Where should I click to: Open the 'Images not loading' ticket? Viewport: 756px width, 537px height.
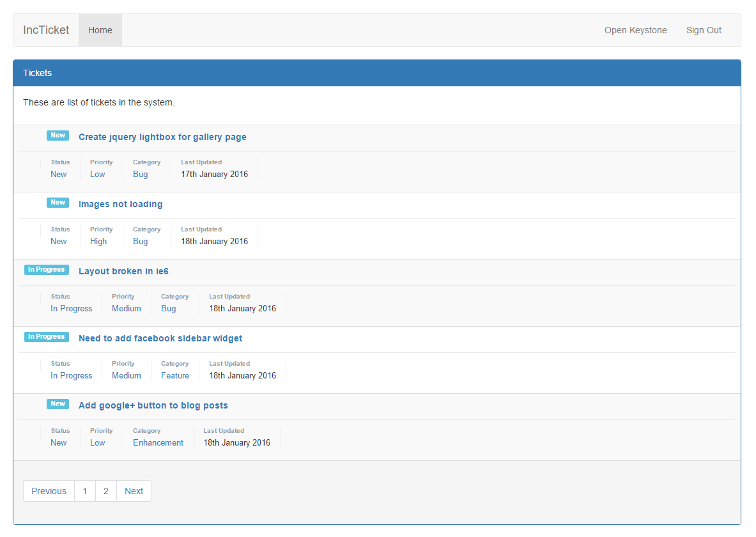click(120, 204)
